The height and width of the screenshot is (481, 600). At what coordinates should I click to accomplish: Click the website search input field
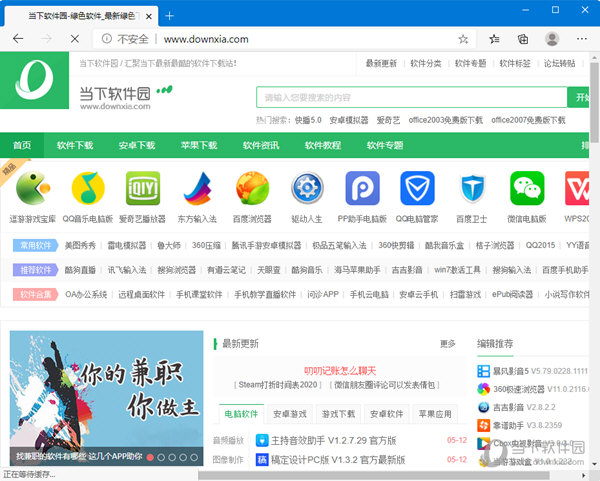coord(410,97)
